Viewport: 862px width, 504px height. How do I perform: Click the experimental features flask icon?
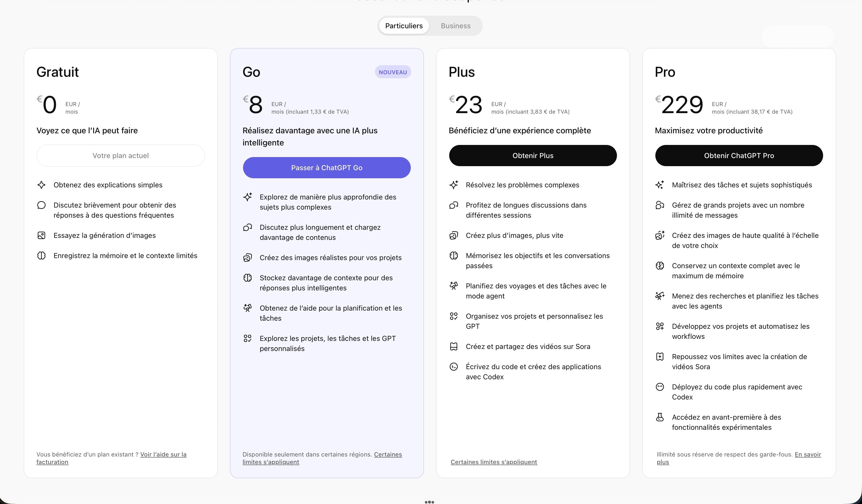659,417
